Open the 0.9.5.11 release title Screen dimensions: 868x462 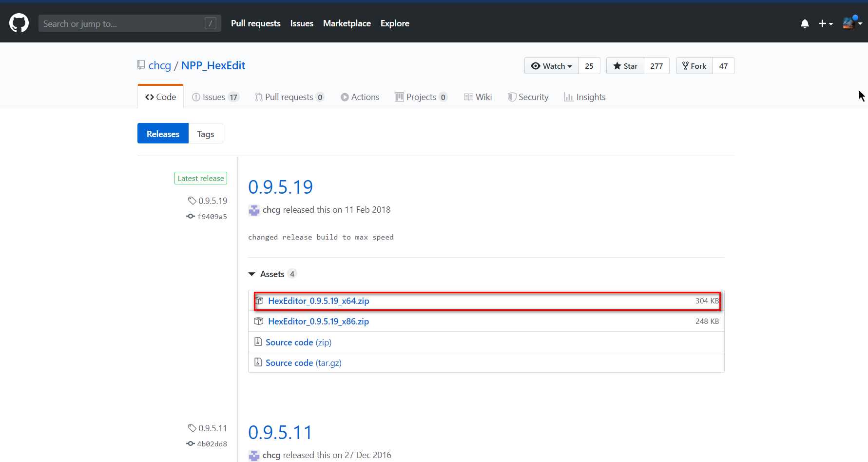coord(280,433)
